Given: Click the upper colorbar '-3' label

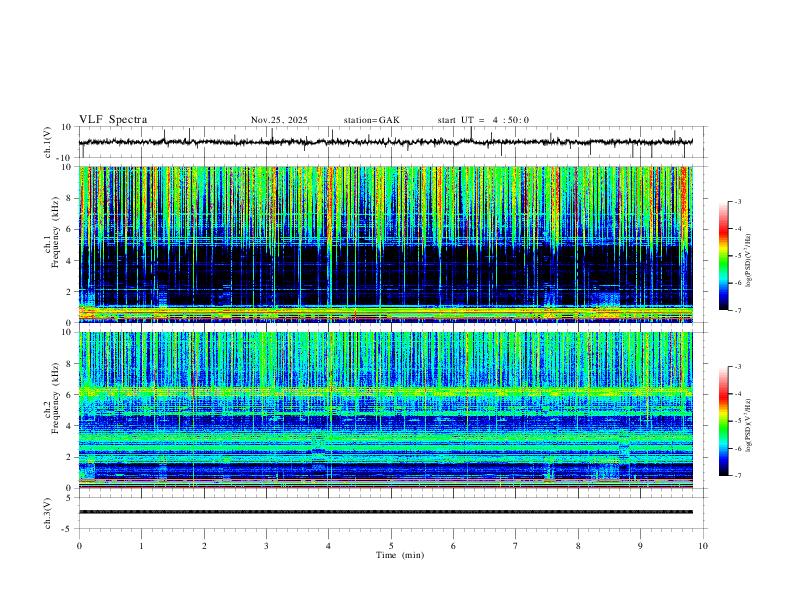Looking at the screenshot, I should [737, 201].
